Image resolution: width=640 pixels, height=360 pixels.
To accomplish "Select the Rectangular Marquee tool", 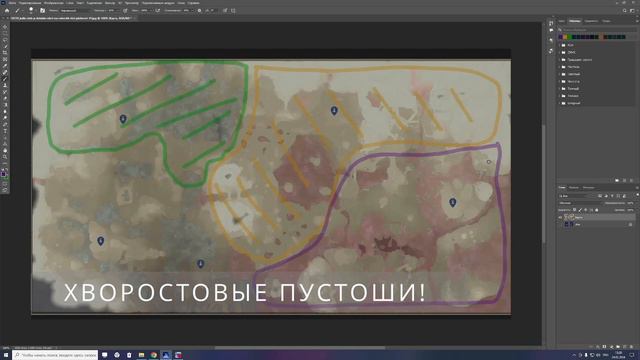I will click(x=5, y=33).
